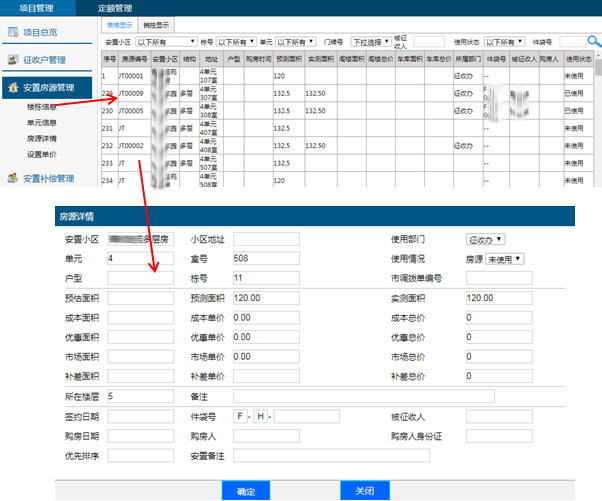Click the 优先排序 input field
Viewport: 602px width, 501px height.
pyautogui.click(x=141, y=456)
